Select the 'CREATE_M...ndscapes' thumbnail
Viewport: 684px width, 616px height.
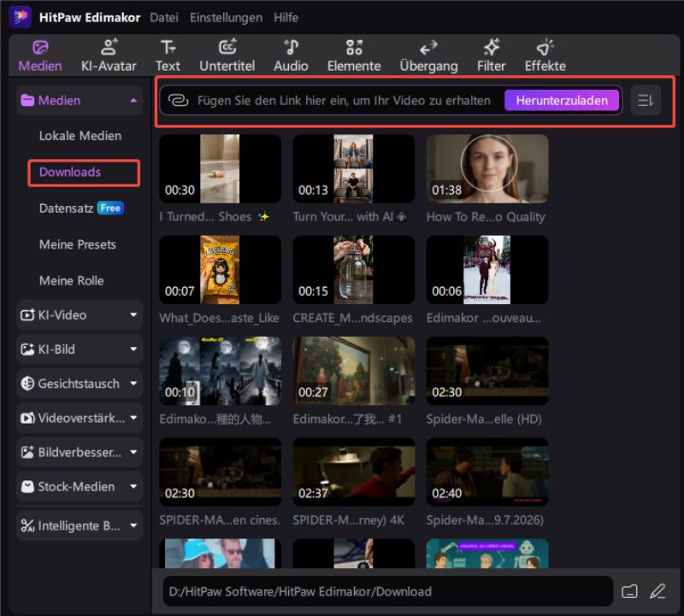pyautogui.click(x=353, y=270)
